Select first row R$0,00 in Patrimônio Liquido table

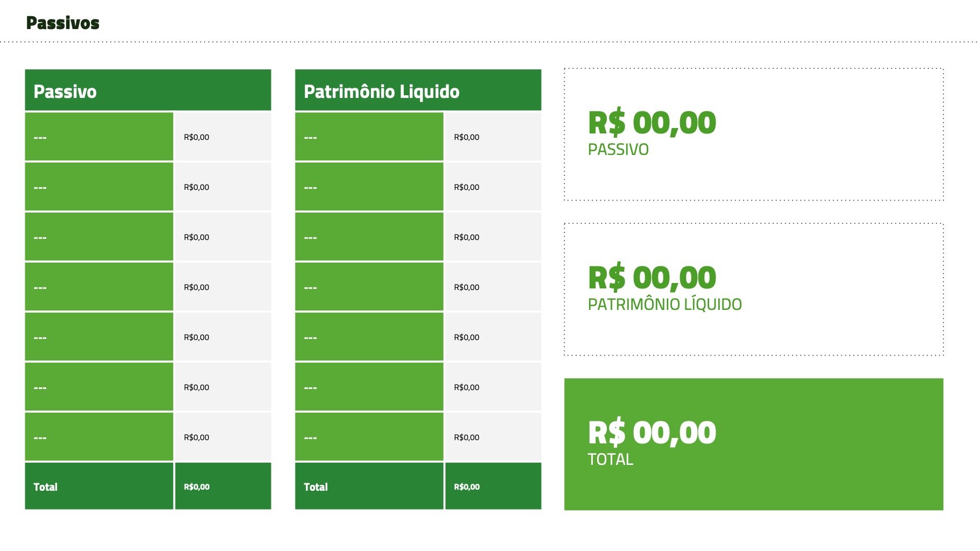click(x=466, y=137)
